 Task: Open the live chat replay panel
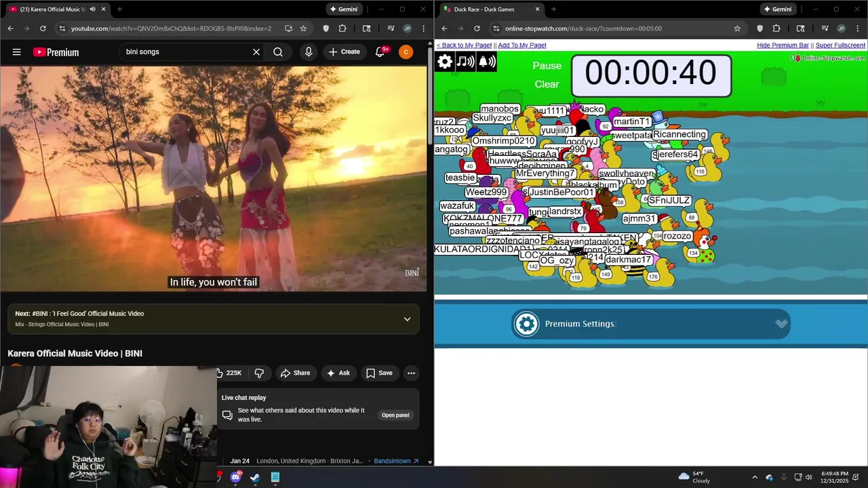click(x=395, y=415)
